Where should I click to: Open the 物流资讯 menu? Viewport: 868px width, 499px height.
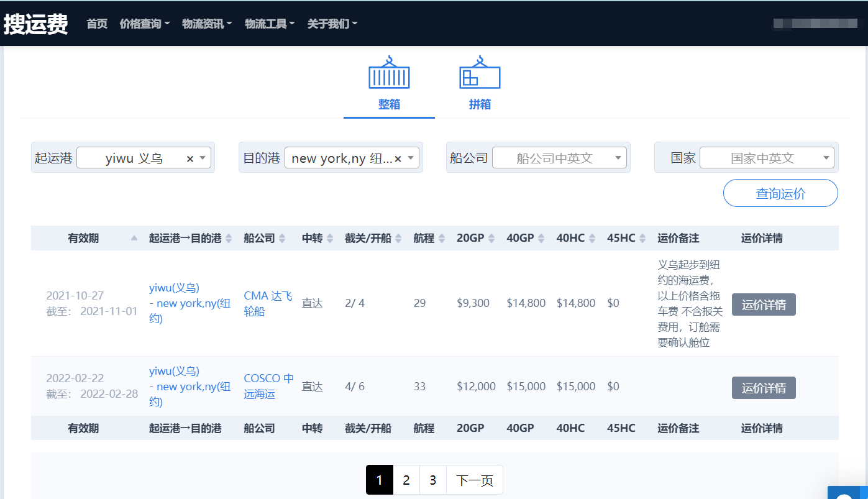point(207,24)
